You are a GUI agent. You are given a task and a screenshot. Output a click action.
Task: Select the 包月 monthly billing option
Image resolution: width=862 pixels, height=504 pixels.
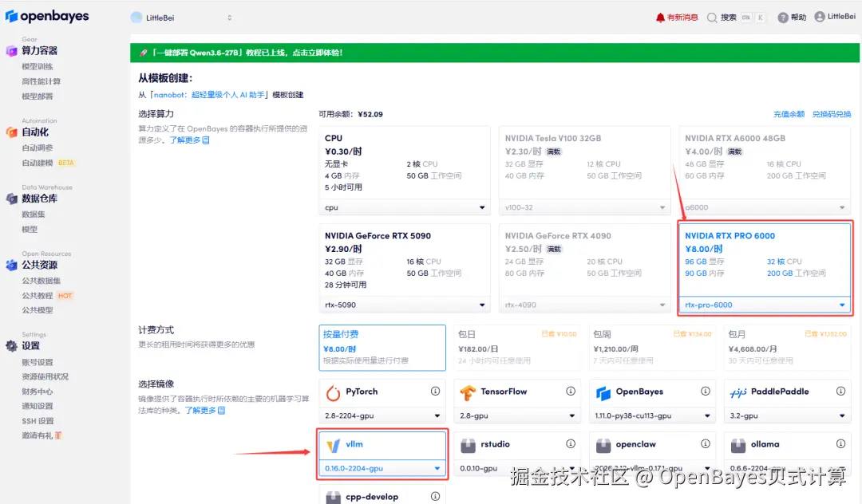(787, 348)
